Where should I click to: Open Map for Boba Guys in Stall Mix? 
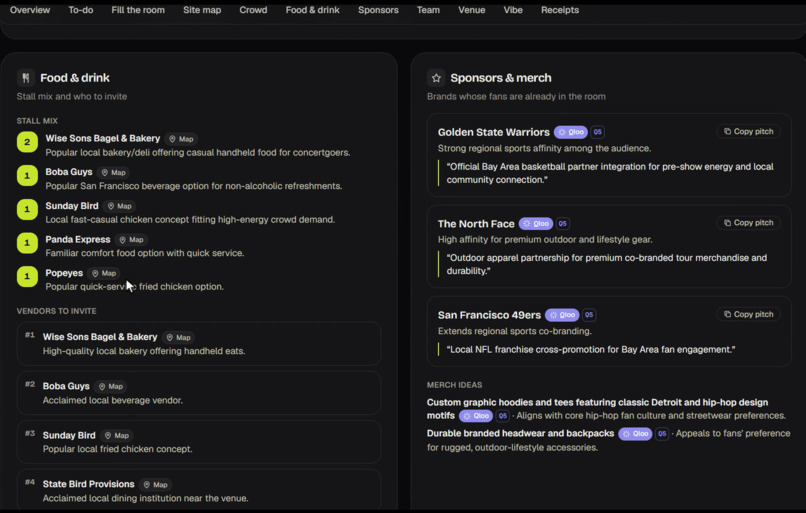114,172
